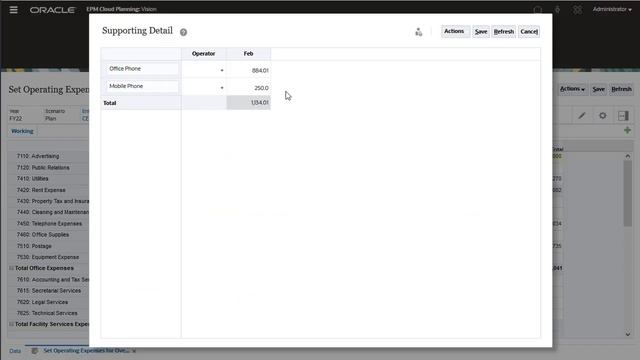Viewport: 640px width, 360px height.
Task: Open the Actions menu in Supporting Detail
Action: (455, 31)
